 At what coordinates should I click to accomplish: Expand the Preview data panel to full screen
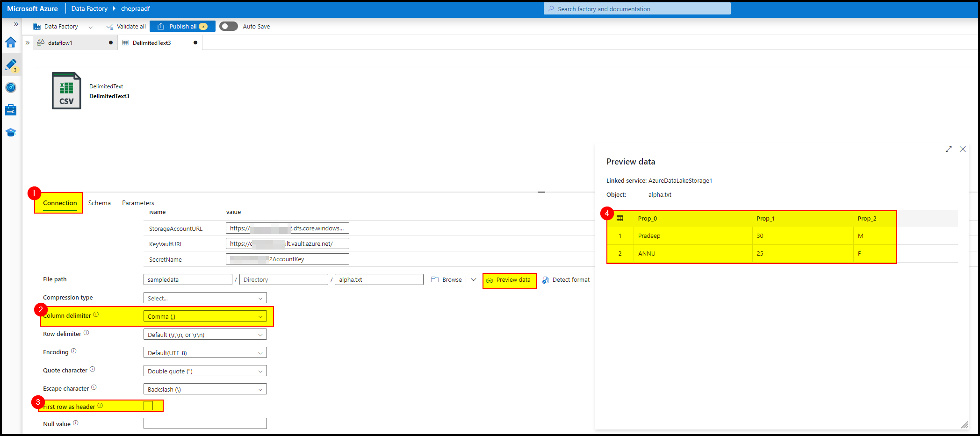948,149
